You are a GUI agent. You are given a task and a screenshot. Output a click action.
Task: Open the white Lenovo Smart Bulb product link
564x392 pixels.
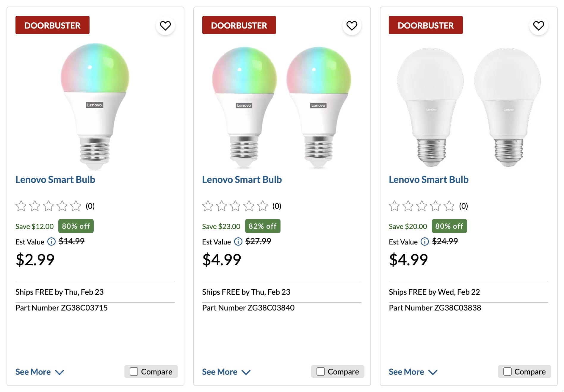428,179
